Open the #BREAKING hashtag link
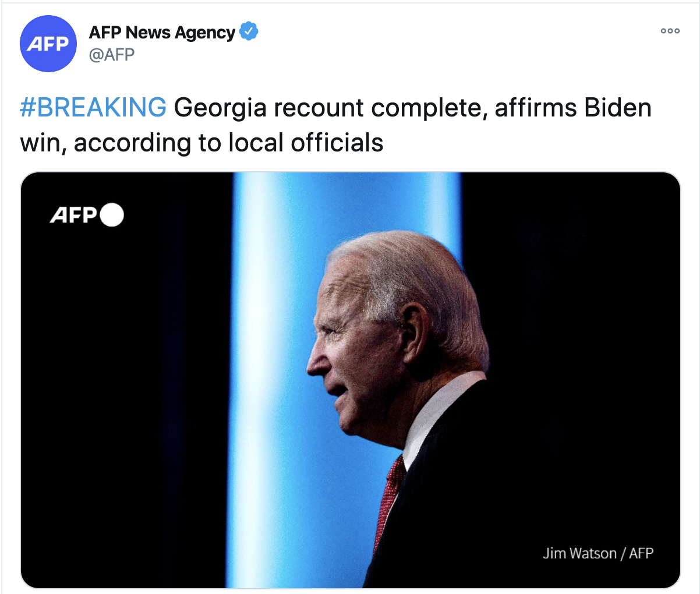 93,108
